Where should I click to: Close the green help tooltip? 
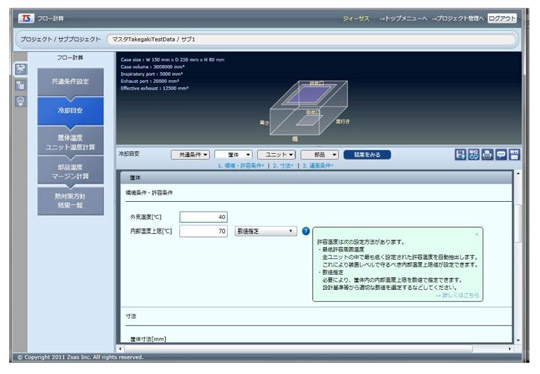pyautogui.click(x=477, y=234)
